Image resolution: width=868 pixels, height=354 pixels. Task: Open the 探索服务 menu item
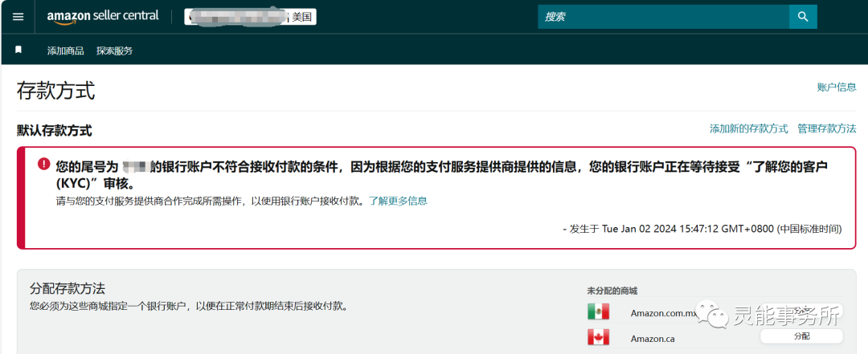point(115,51)
